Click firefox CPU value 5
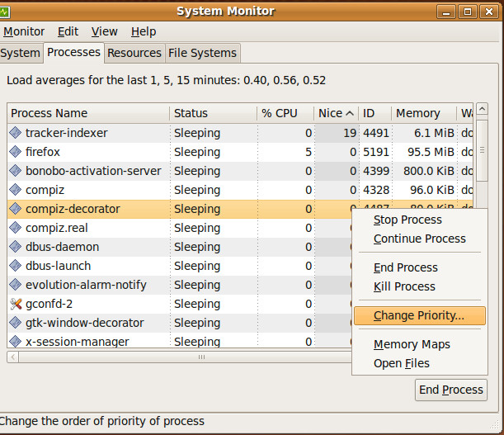 [309, 152]
